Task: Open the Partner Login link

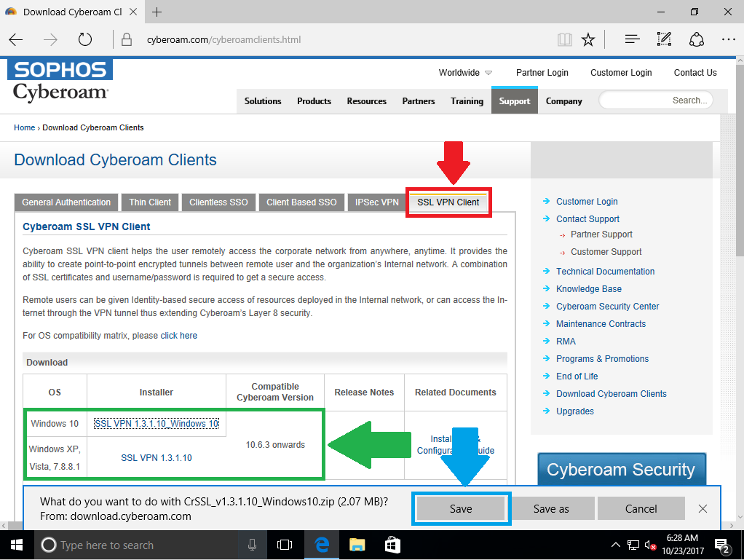Action: coord(542,73)
